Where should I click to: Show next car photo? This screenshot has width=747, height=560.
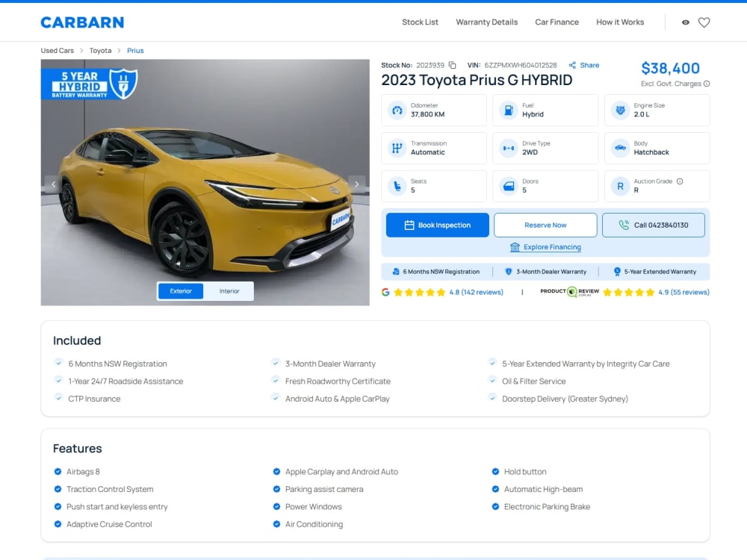(356, 184)
